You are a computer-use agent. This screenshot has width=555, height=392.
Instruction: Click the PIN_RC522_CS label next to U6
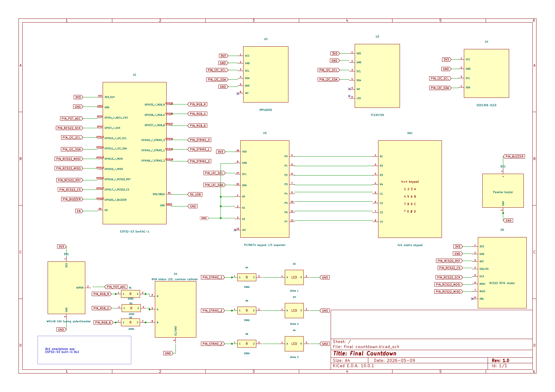coord(450,268)
